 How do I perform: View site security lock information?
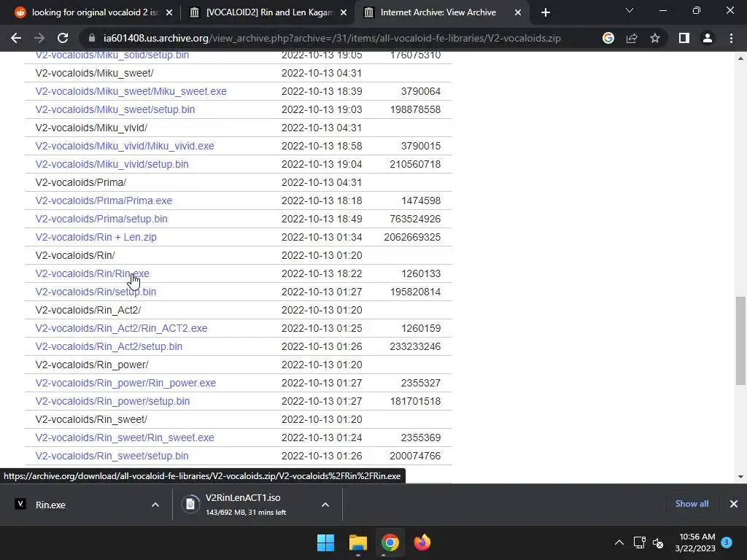92,38
